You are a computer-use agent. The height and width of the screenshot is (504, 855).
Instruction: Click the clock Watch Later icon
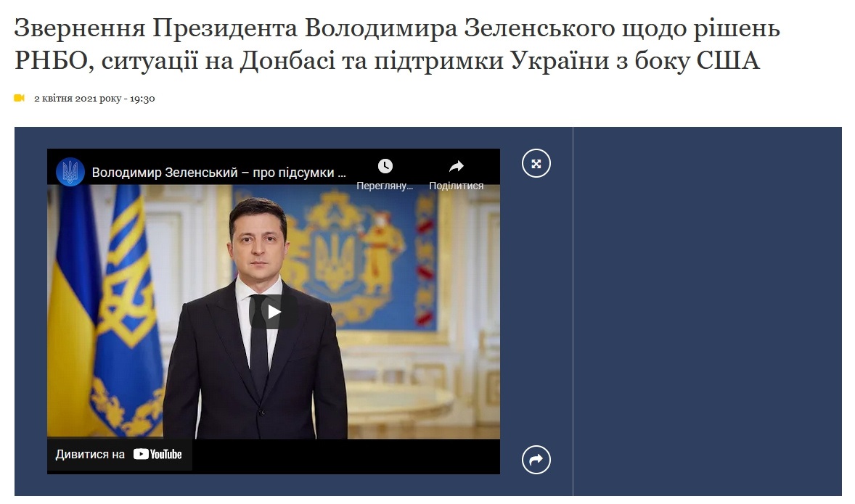pyautogui.click(x=385, y=166)
